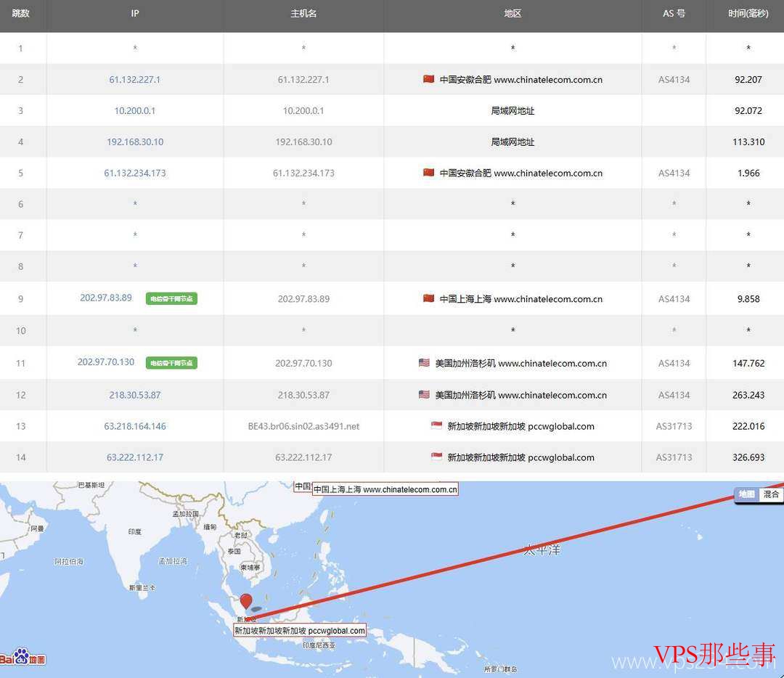
Task: Click AS31713 in the hop 14 row
Action: 674,457
